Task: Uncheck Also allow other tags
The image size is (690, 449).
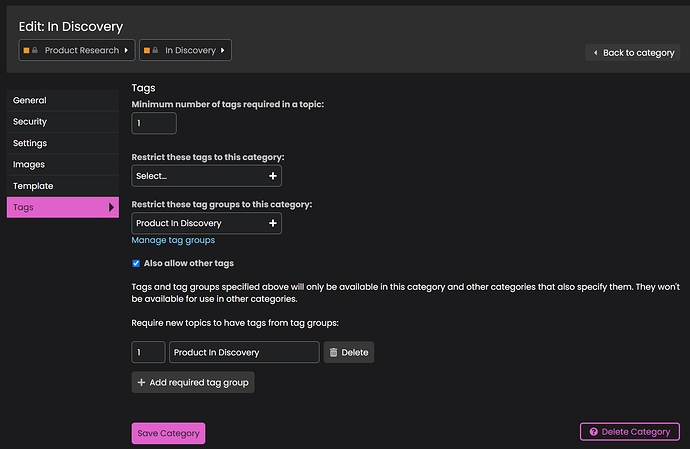Action: [136, 263]
